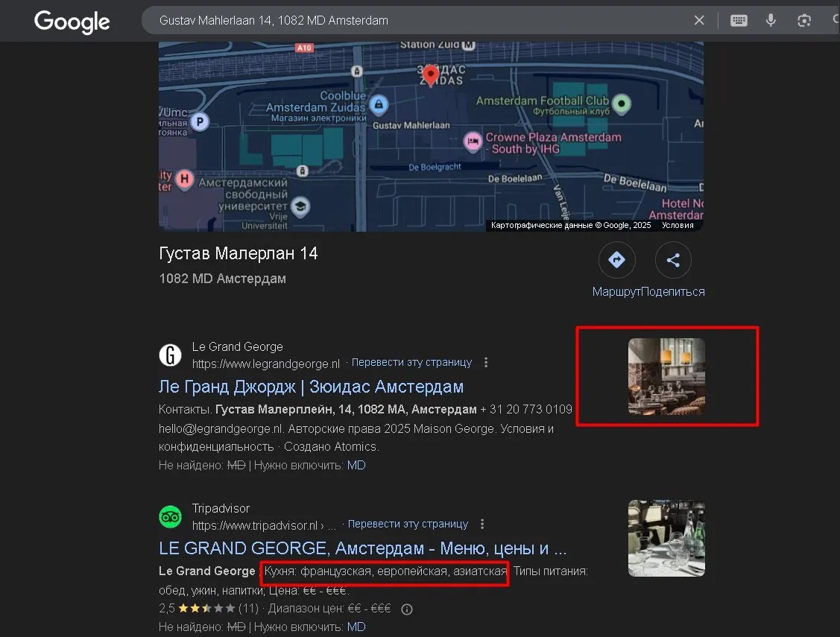This screenshot has width=840, height=637.
Task: Open LE GRAND GEORGE Tripadvisor result link
Action: [x=362, y=548]
